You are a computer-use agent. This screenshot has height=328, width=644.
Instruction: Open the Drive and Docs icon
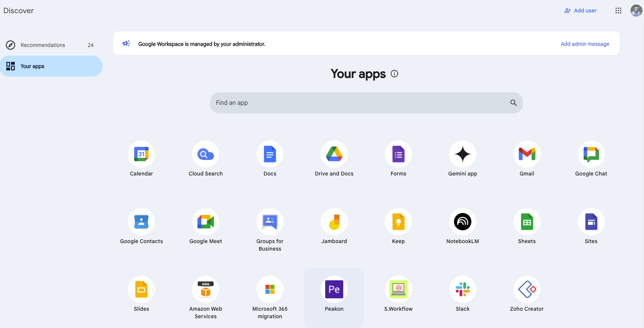(x=334, y=154)
